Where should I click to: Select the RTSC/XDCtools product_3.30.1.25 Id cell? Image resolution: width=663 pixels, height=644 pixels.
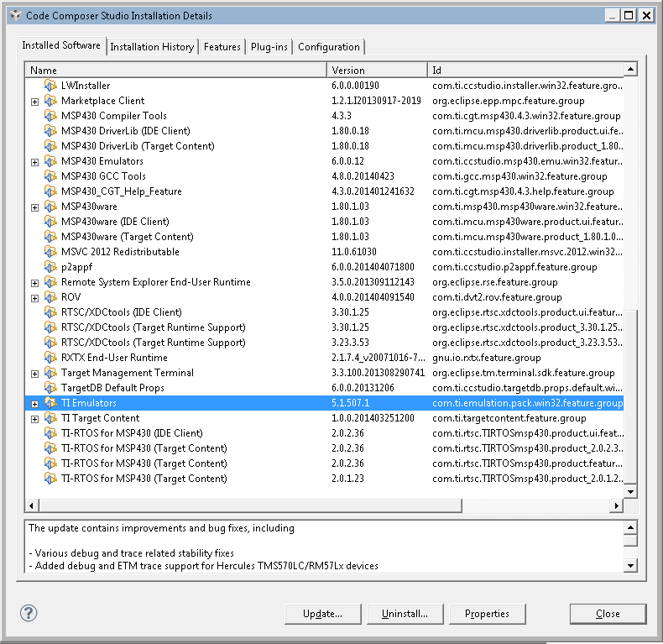[527, 327]
